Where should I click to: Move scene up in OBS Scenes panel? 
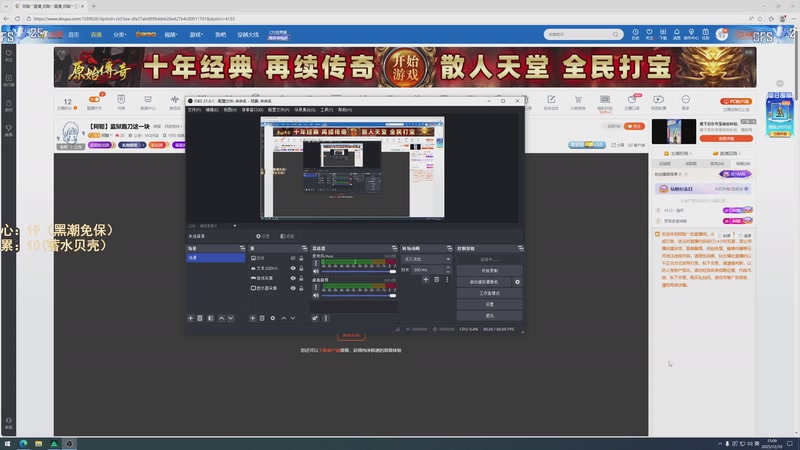(221, 318)
